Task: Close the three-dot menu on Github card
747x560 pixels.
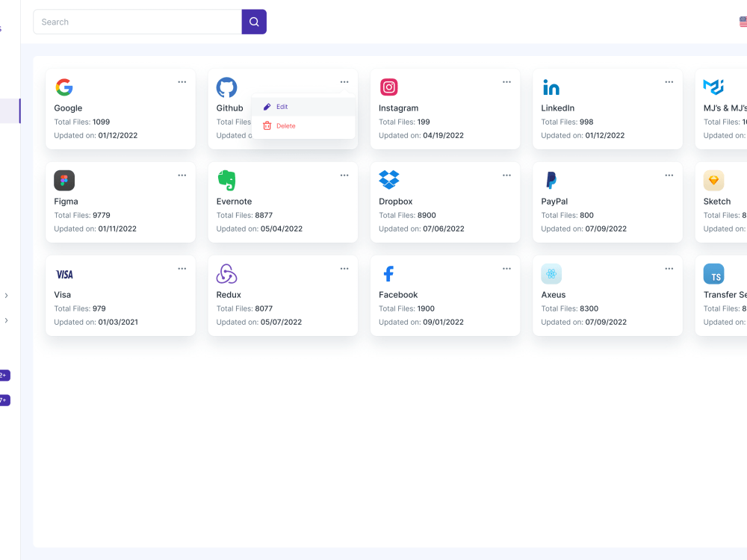Action: tap(344, 82)
